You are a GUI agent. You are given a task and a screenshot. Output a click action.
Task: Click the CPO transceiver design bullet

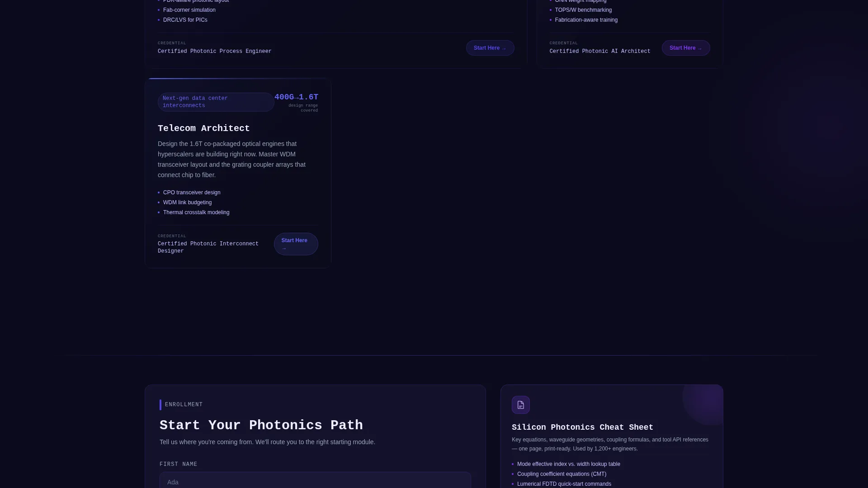192,192
